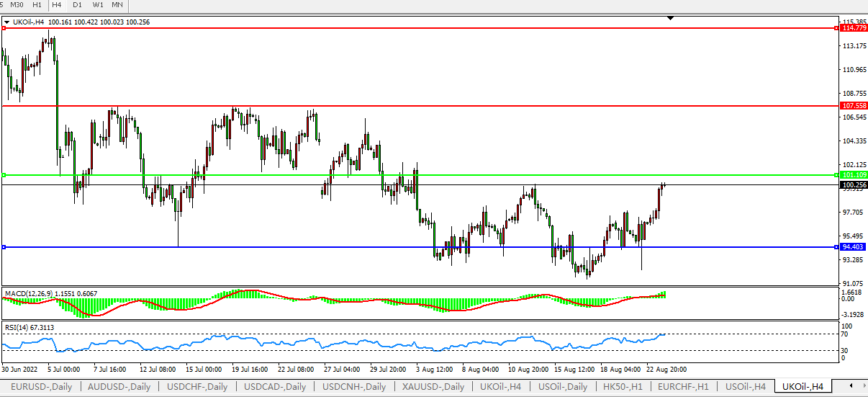Set chart to MN timeframe
The width and height of the screenshot is (868, 397).
(x=117, y=5)
